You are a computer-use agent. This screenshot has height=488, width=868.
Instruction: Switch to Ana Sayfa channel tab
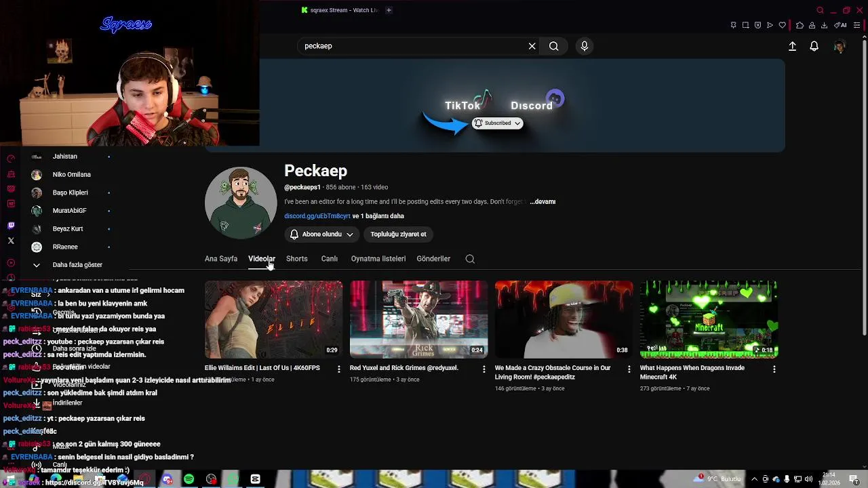coord(221,259)
